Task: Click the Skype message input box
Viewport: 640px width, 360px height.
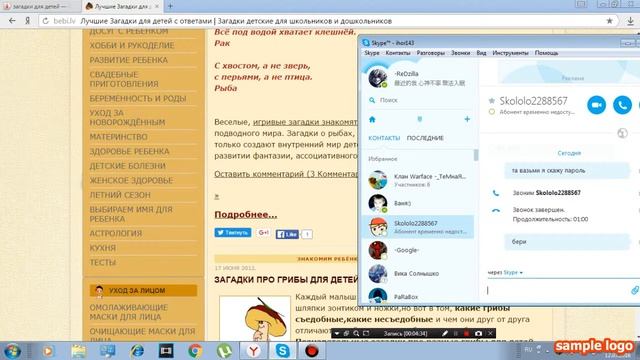Action: pos(557,290)
